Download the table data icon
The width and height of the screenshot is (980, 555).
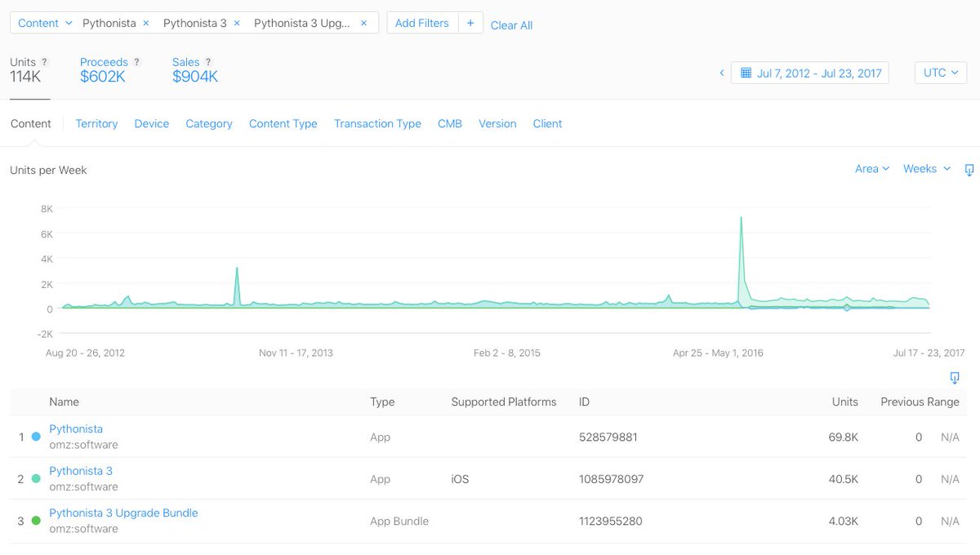click(x=955, y=378)
